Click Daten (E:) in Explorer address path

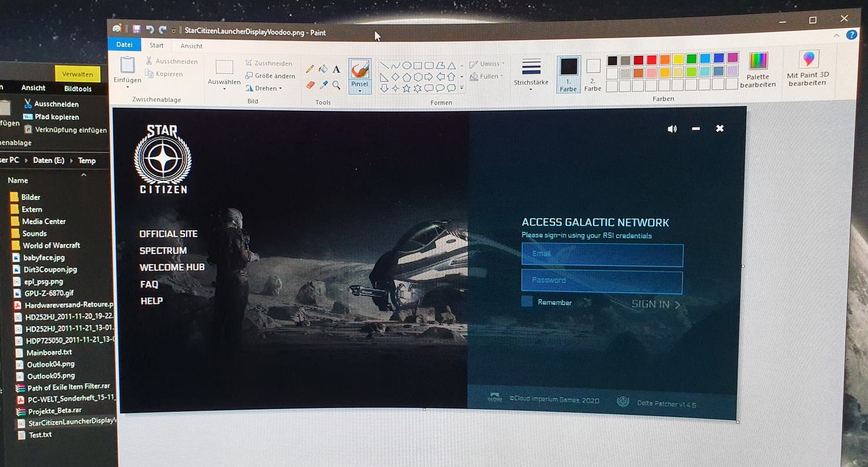[x=48, y=160]
